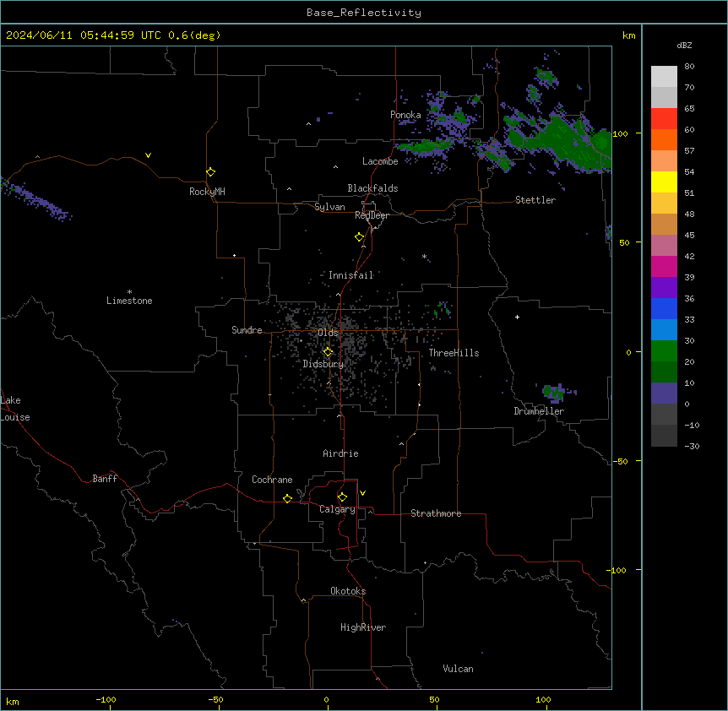Screen dimensions: 728x711
Task: Click the asterisk marker above Limestone label
Action: tap(129, 292)
